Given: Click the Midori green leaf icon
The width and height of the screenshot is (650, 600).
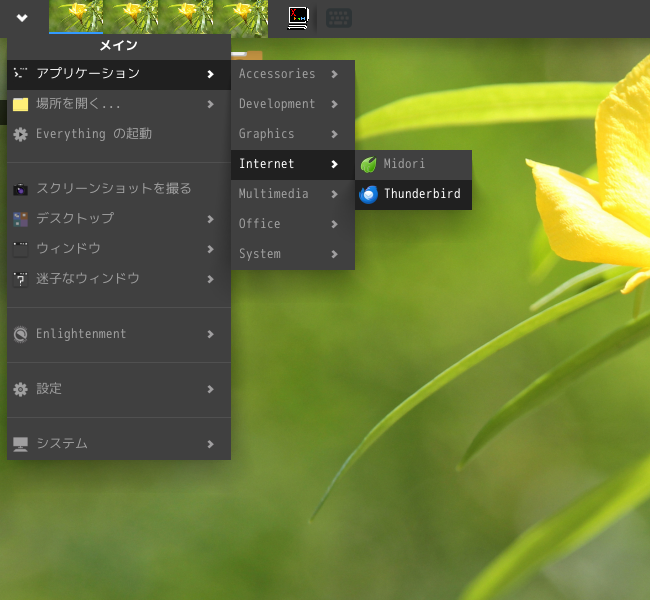Looking at the screenshot, I should point(368,165).
